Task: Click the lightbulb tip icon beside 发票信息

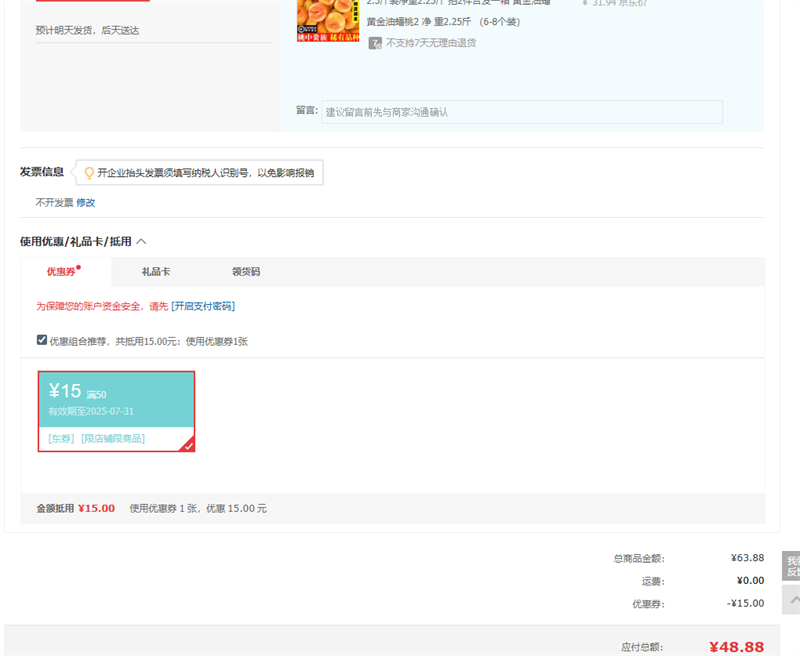Action: click(x=88, y=173)
